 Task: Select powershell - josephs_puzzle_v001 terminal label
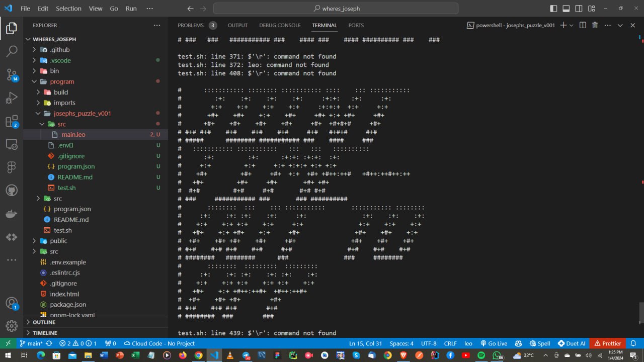[x=511, y=25]
